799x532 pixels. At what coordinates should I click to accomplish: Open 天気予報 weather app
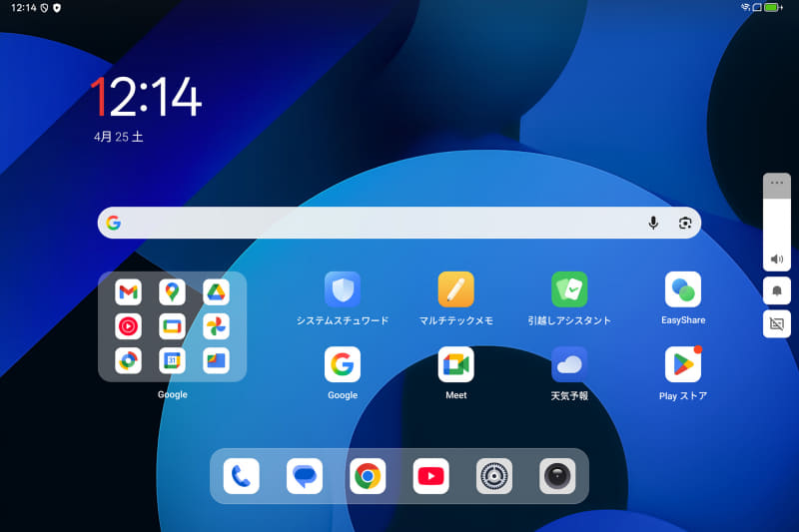569,364
